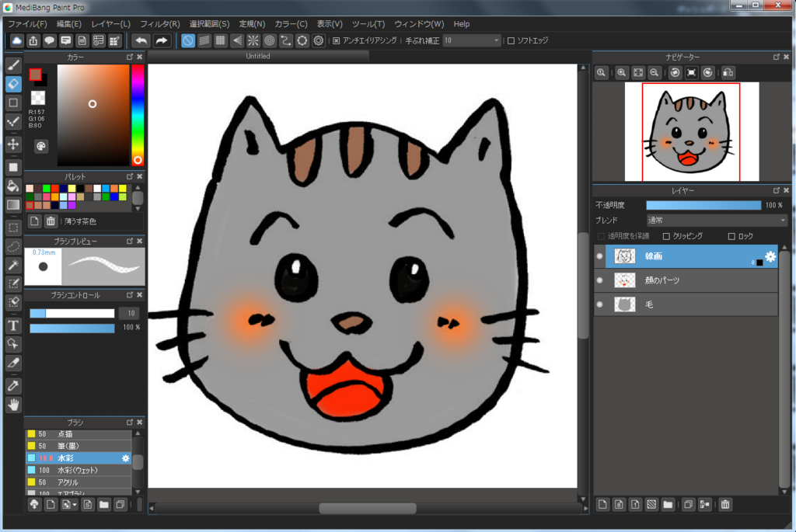Undock the ナビゲーター panel
The image size is (796, 532).
(x=777, y=57)
